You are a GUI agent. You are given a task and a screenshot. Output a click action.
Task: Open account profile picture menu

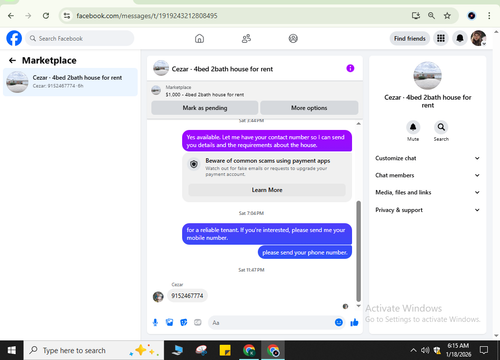[x=478, y=38]
